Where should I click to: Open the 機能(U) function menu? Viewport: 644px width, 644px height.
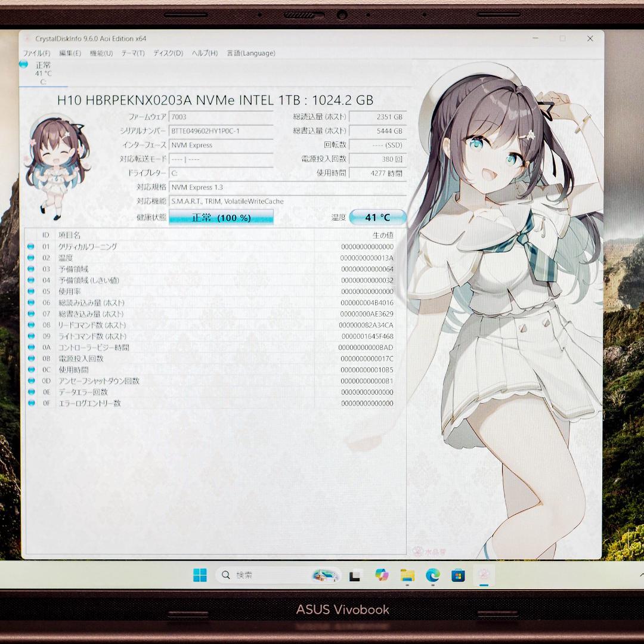point(100,53)
